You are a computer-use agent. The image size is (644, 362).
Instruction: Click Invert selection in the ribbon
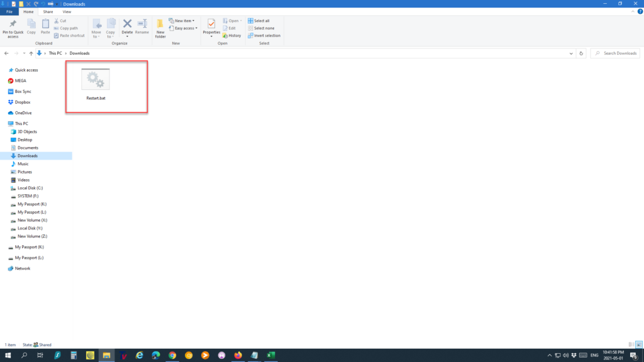point(264,36)
